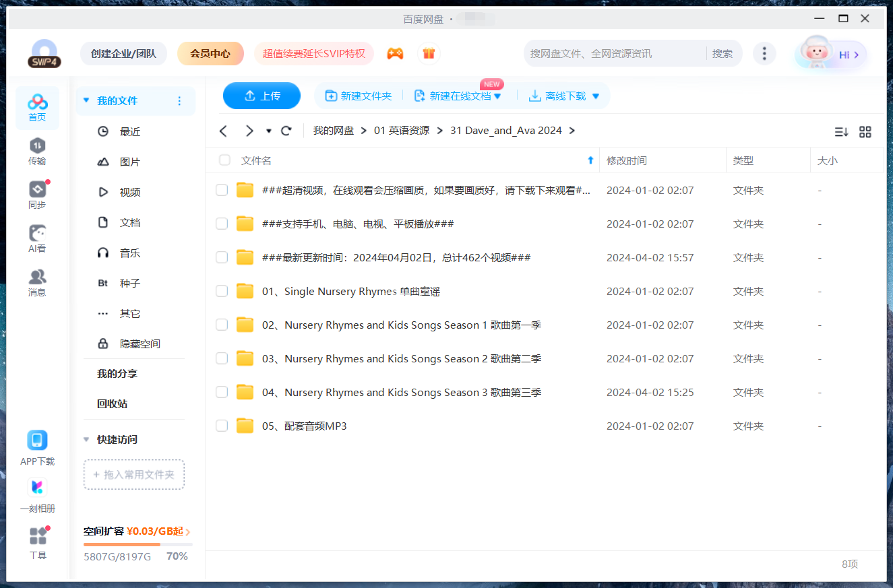893x588 pixels.
Task: Open 隐藏空间 in sidebar
Action: point(140,344)
